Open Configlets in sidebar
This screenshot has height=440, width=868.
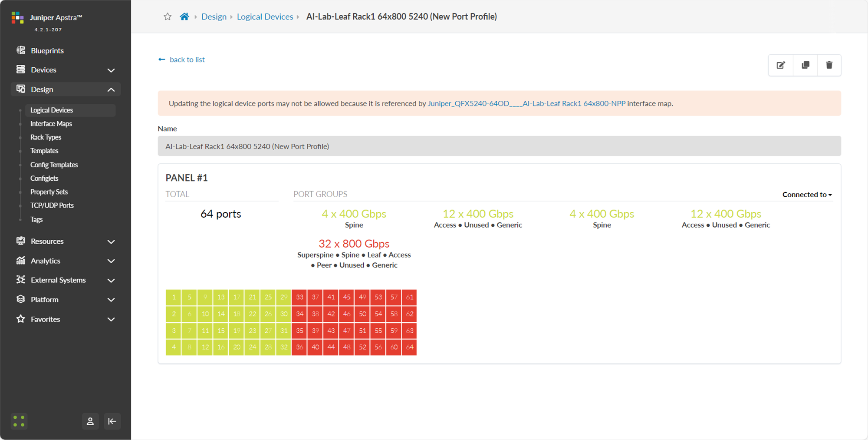[x=44, y=178]
